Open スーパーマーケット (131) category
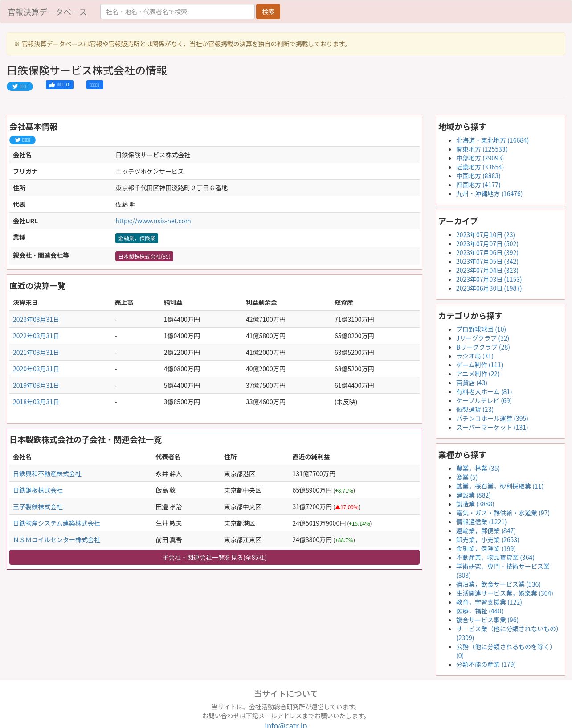 (x=492, y=428)
